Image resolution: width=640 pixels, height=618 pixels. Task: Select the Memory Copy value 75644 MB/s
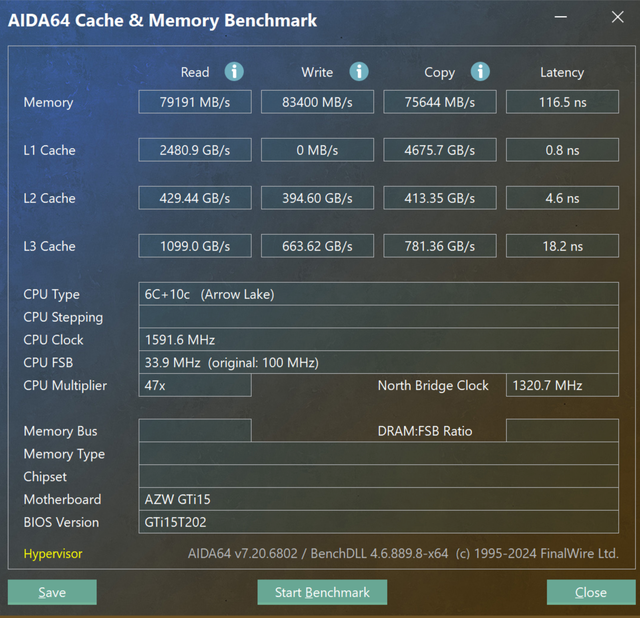[440, 102]
